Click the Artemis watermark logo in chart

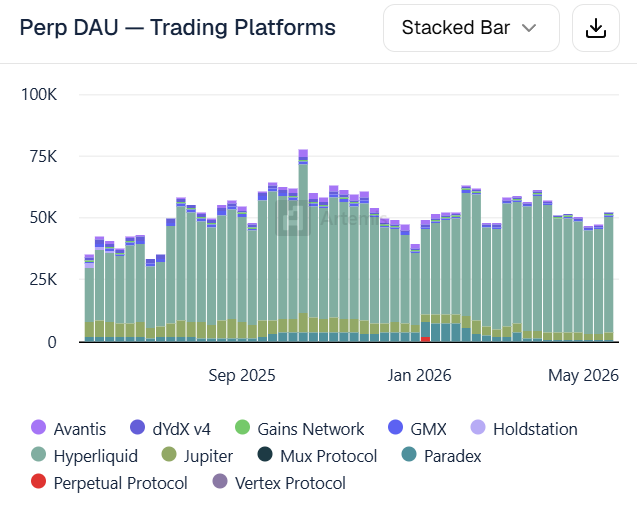(x=293, y=218)
